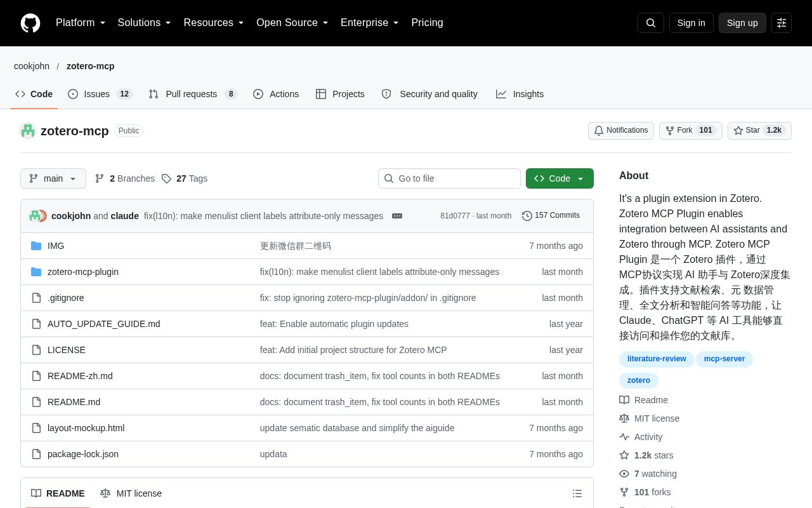This screenshot has width=812, height=508.
Task: Open the cookjohn owner link in breadcrumb
Action: pyautogui.click(x=32, y=66)
